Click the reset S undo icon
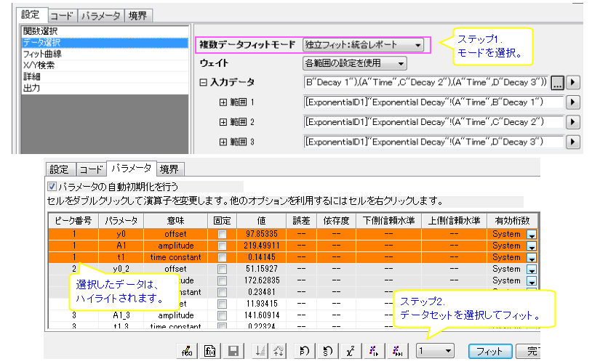 [x=327, y=351]
